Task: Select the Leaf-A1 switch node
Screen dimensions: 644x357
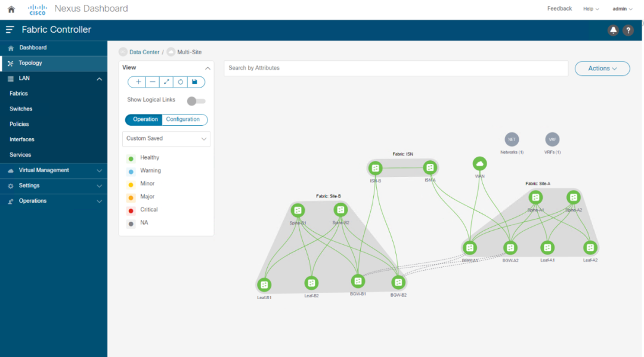Action: (547, 247)
